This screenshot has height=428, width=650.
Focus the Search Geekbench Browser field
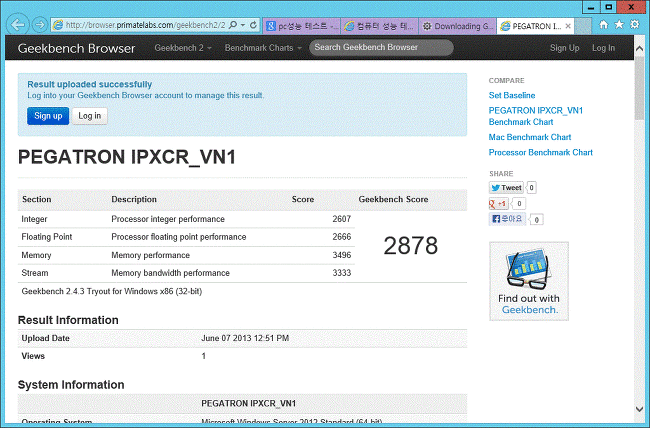pos(381,47)
